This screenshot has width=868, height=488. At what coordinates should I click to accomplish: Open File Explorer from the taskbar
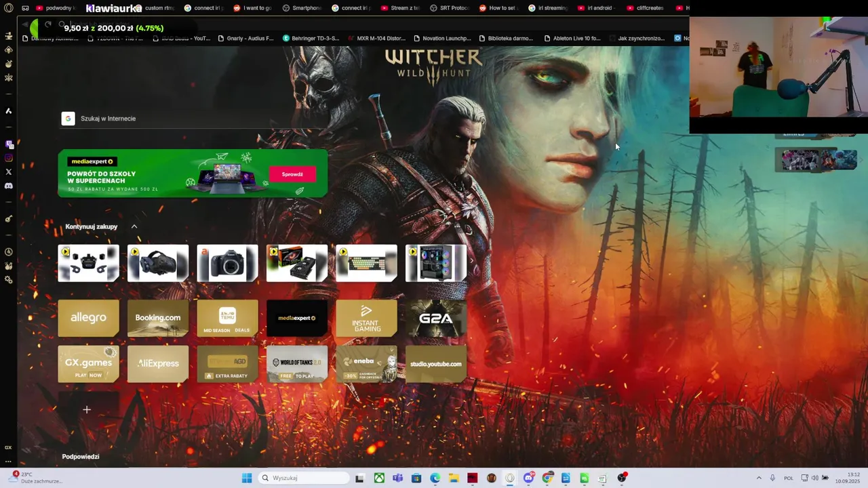(454, 478)
